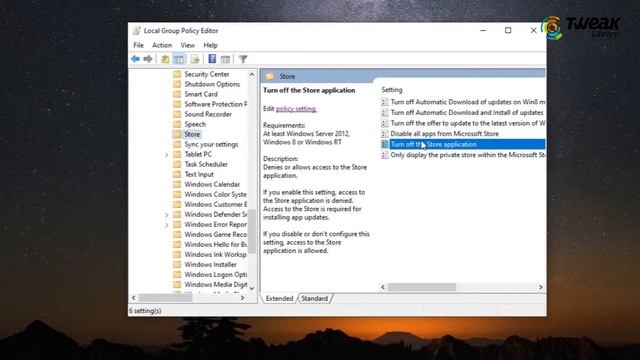Click the policy setting link
The width and height of the screenshot is (640, 360).
tap(296, 109)
